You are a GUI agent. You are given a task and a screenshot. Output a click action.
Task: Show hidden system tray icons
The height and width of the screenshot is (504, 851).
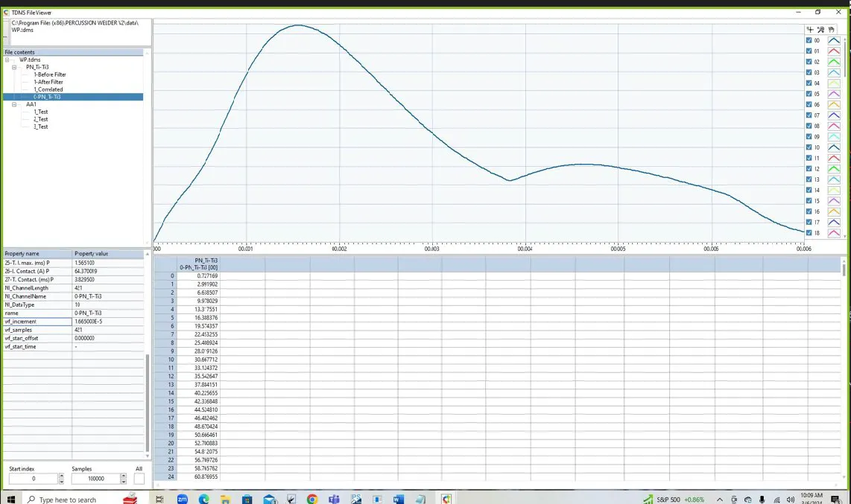point(720,500)
